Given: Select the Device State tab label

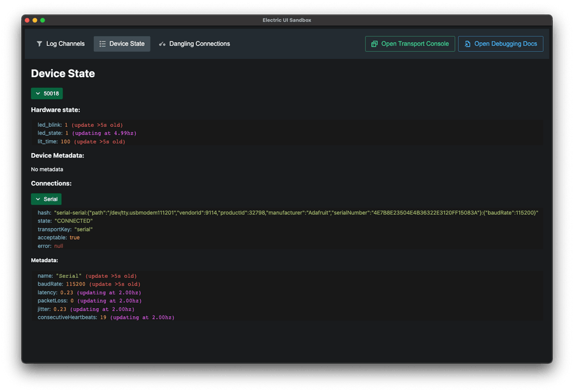Looking at the screenshot, I should [127, 44].
